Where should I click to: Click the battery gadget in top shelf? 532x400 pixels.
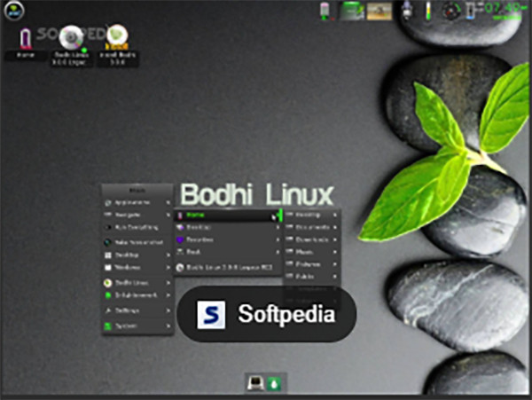(x=325, y=11)
